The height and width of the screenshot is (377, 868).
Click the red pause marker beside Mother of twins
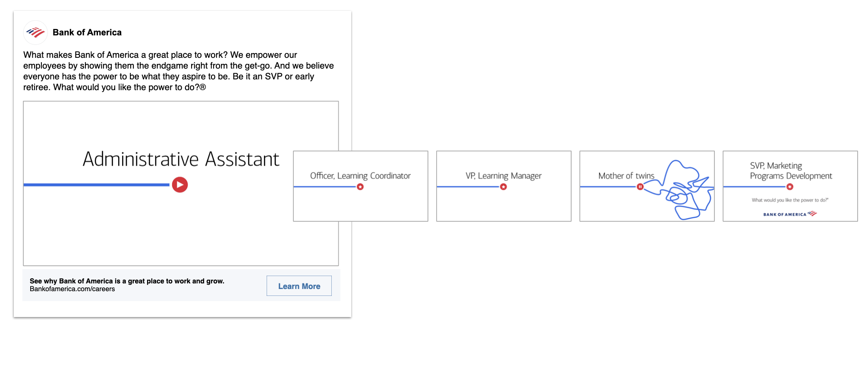640,187
